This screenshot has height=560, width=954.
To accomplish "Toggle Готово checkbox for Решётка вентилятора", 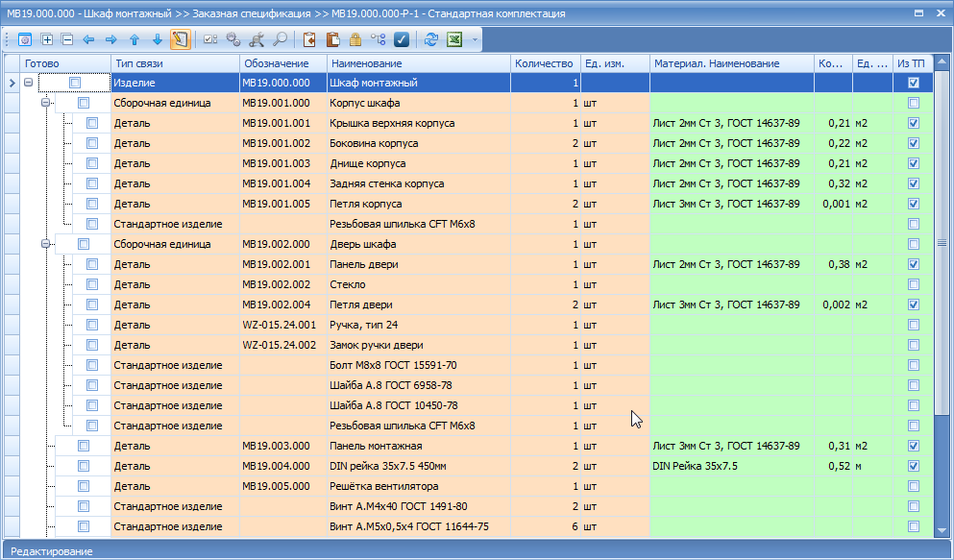I will click(x=84, y=486).
